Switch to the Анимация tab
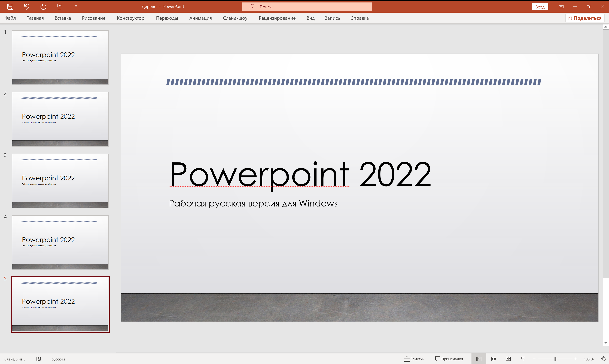The width and height of the screenshot is (609, 364). [x=200, y=18]
